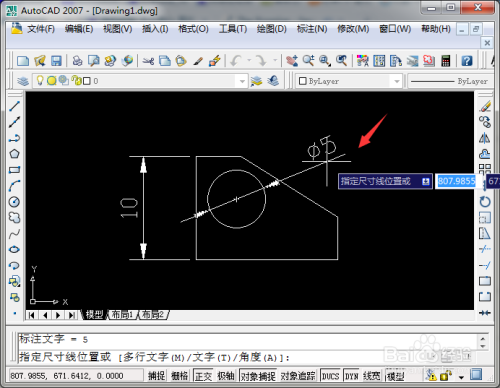Select the Revision Cloud tool

click(x=14, y=218)
